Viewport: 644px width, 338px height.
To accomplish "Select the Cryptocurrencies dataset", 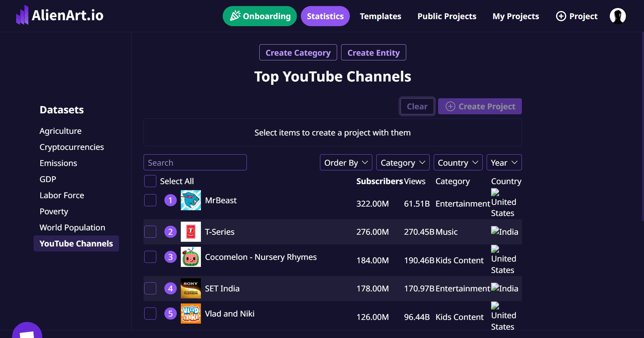I will [72, 147].
